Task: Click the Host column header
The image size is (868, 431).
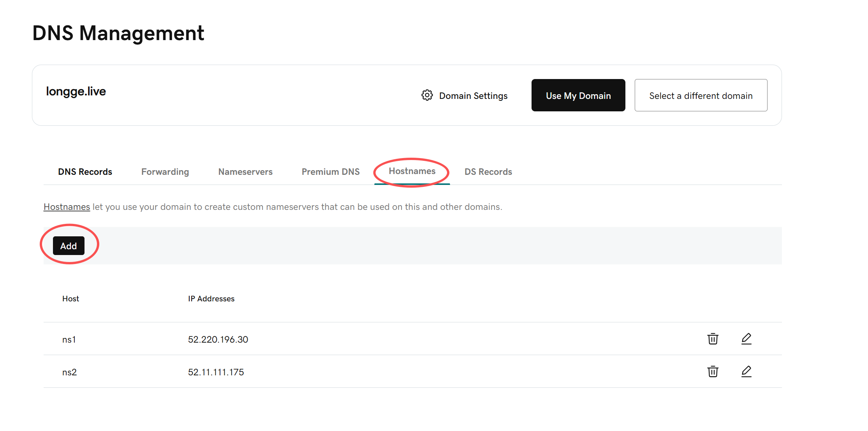Action: click(x=70, y=299)
